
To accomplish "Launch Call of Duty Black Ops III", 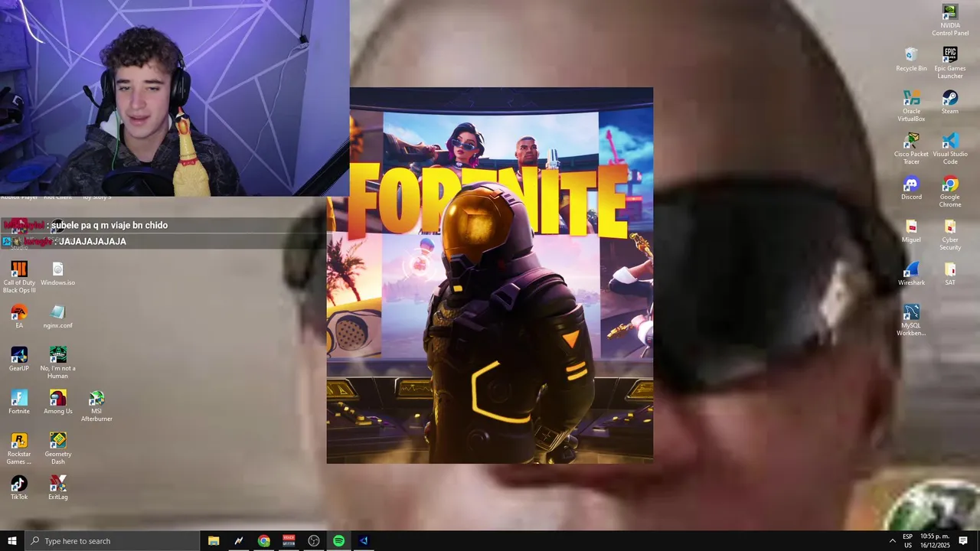I will pyautogui.click(x=19, y=278).
